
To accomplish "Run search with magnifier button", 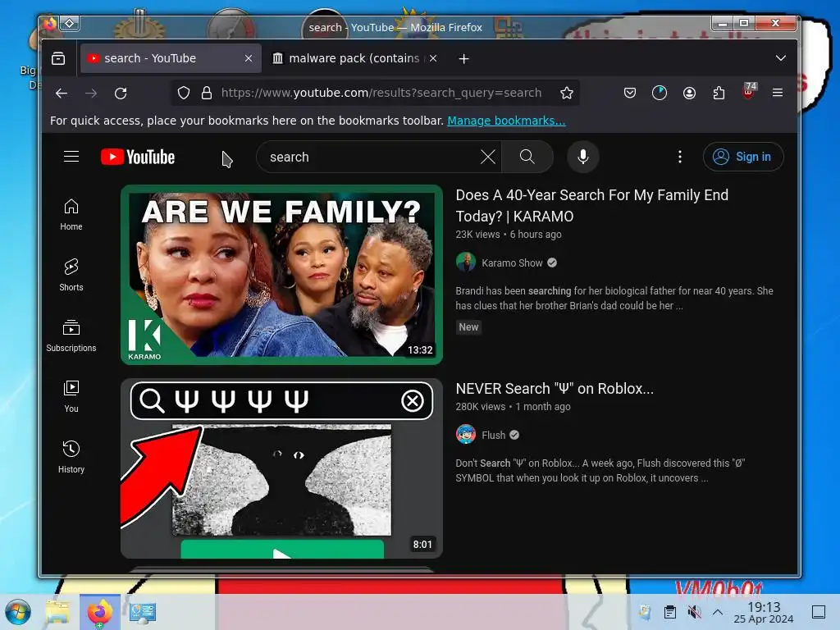I will point(527,157).
